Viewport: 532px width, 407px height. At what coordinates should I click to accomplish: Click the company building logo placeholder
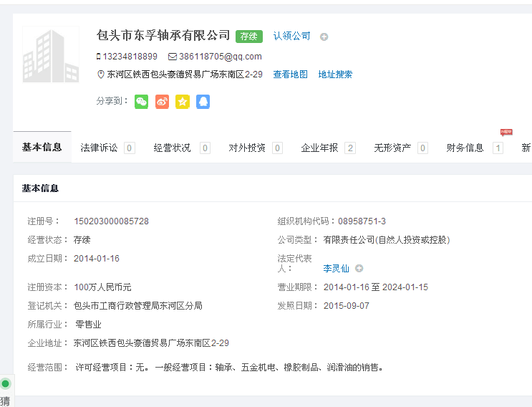pos(51,55)
